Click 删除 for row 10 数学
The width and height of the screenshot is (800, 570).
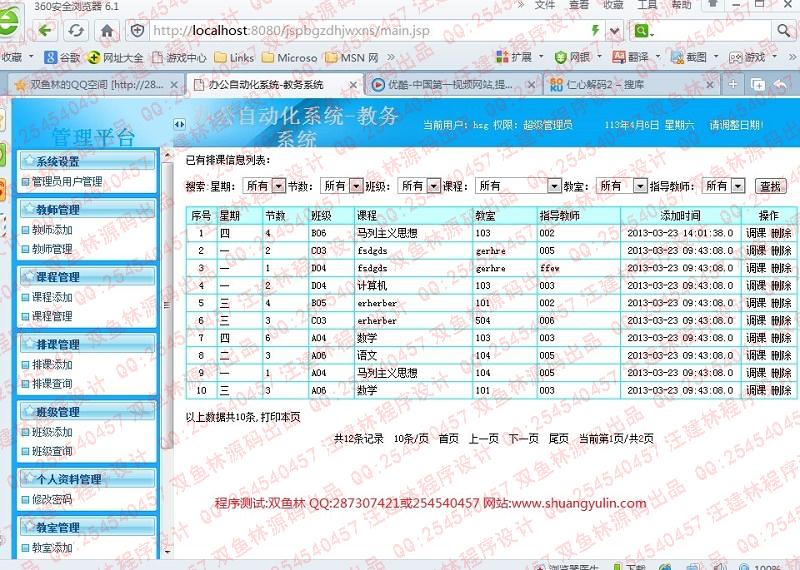[x=781, y=390]
